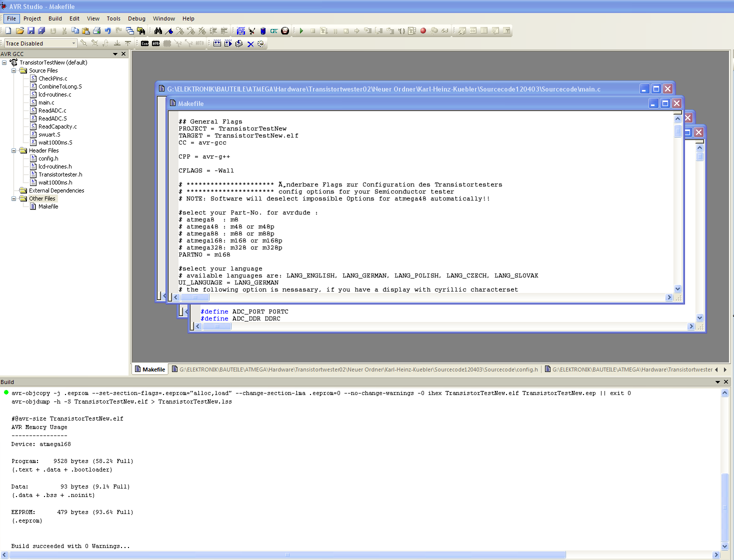734x560 pixels.
Task: Open the I/O view toolbar icon
Action: pyautogui.click(x=240, y=31)
